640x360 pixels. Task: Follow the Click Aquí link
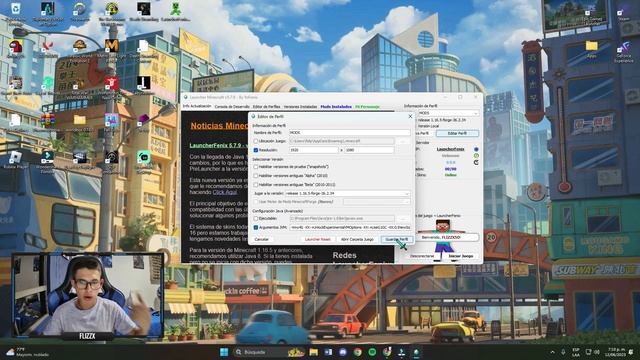[x=225, y=192]
